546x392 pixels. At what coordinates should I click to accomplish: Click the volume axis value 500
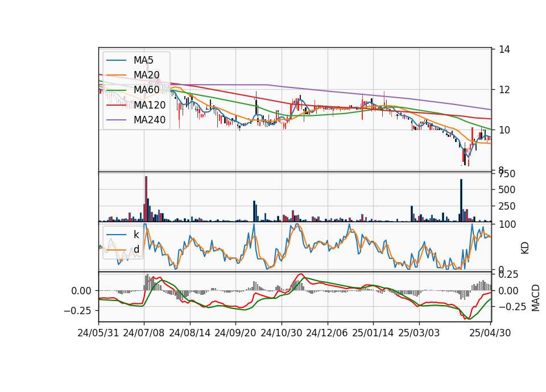pos(507,190)
